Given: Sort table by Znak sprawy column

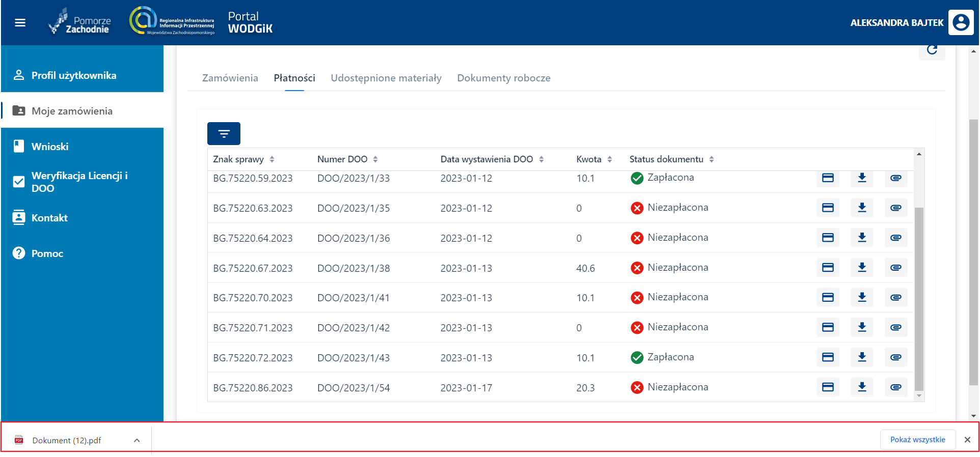Looking at the screenshot, I should click(x=272, y=159).
